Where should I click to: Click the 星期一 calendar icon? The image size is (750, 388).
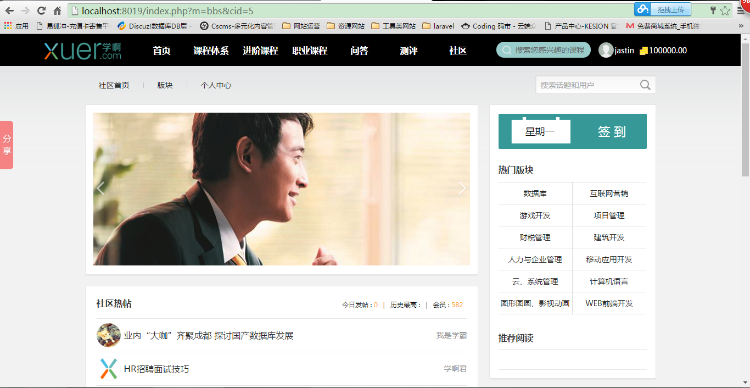coord(541,131)
